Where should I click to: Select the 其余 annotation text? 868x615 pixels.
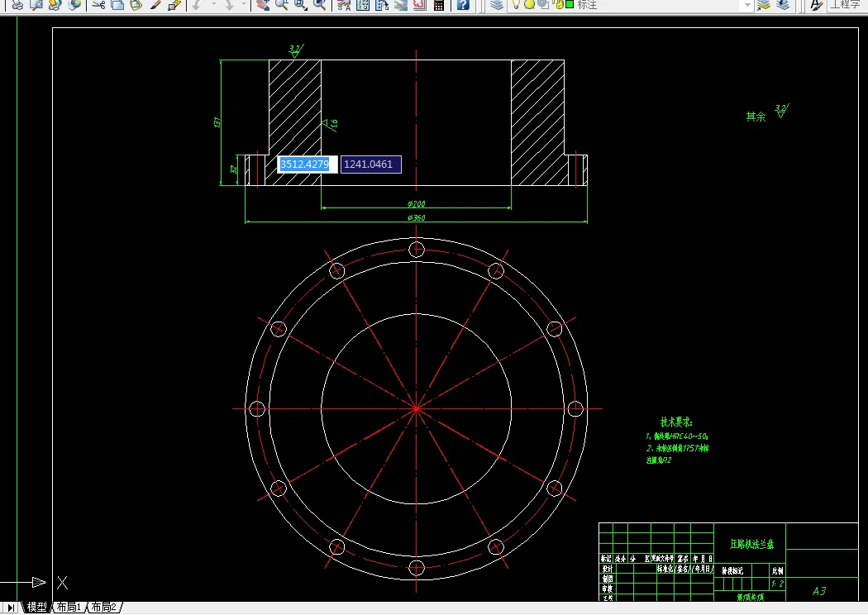point(756,117)
